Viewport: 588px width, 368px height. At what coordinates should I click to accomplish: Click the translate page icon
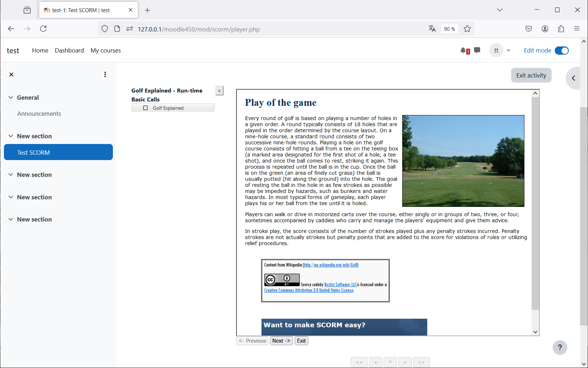432,29
